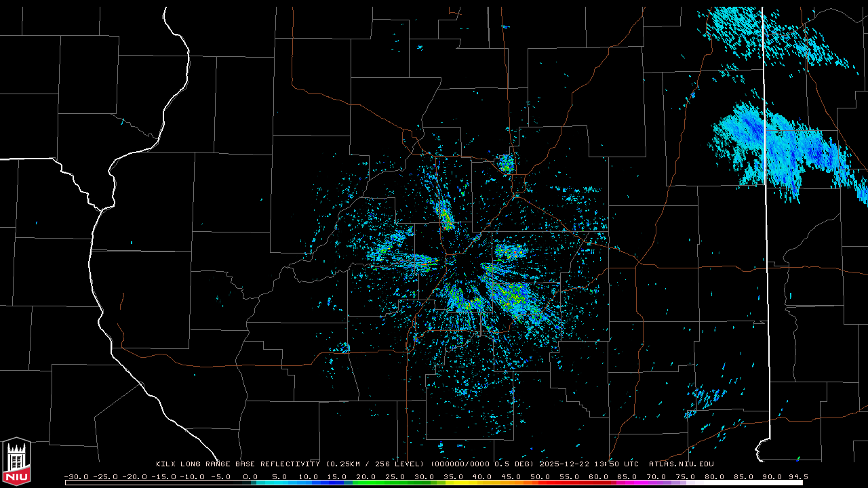The image size is (868, 488).
Task: Click the small round echo north of radar center
Action: point(505,163)
